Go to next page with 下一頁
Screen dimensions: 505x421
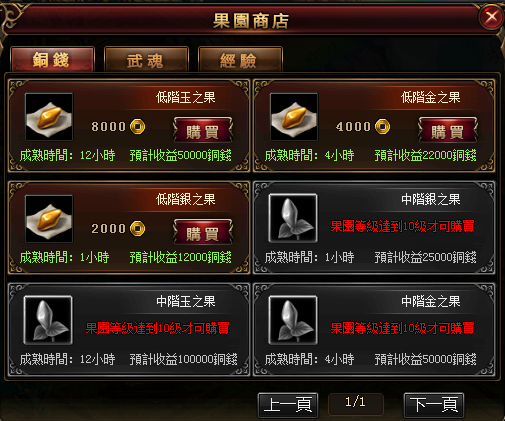(434, 405)
